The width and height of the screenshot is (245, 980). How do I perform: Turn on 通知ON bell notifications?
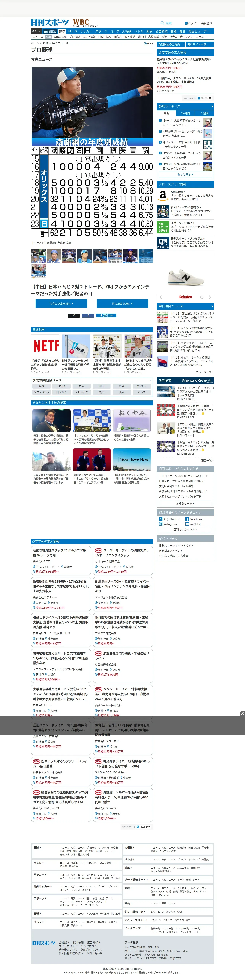coord(106,315)
